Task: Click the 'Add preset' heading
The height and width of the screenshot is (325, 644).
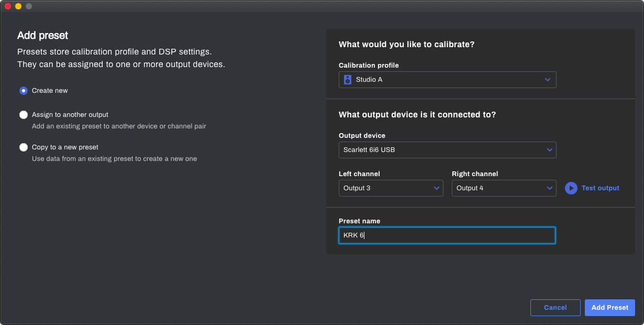Action: point(43,36)
